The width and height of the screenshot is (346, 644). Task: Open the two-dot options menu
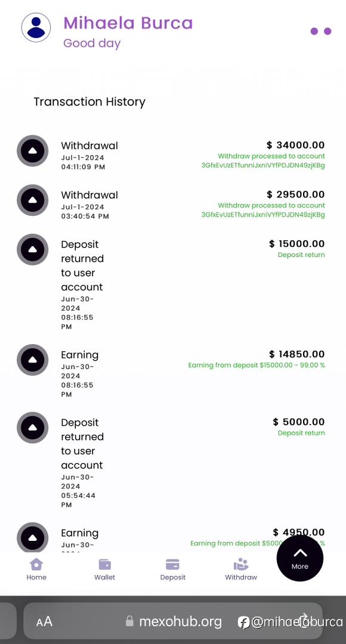(321, 31)
